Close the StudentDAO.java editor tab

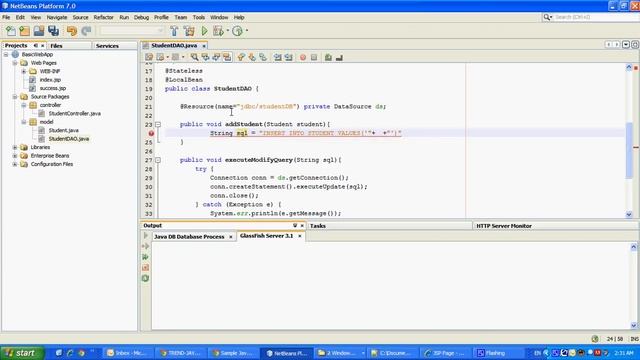pyautogui.click(x=204, y=46)
